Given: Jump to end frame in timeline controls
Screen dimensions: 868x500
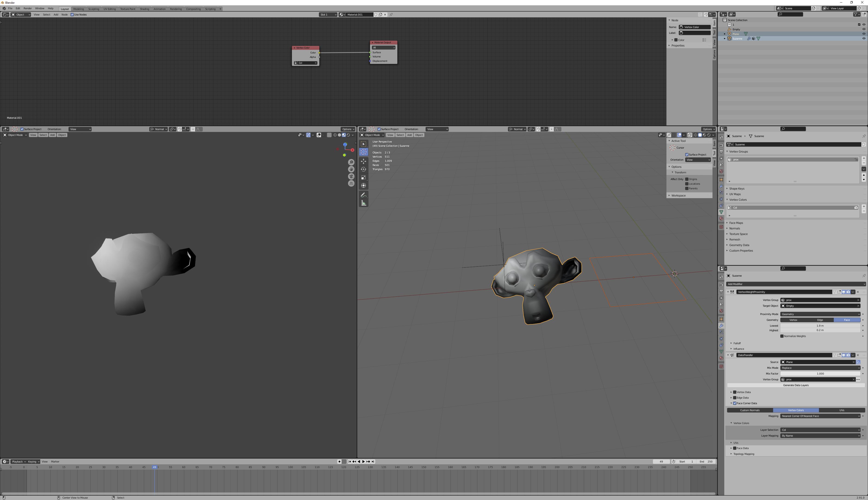Looking at the screenshot, I should (373, 462).
